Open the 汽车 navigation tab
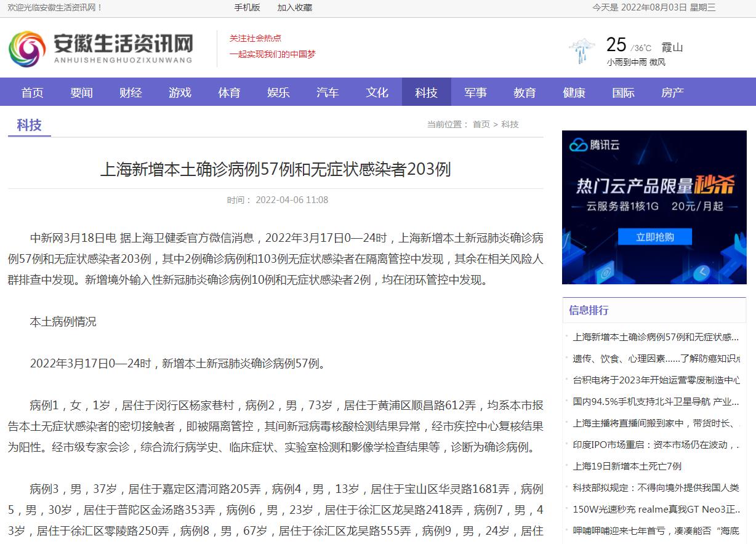 (328, 92)
